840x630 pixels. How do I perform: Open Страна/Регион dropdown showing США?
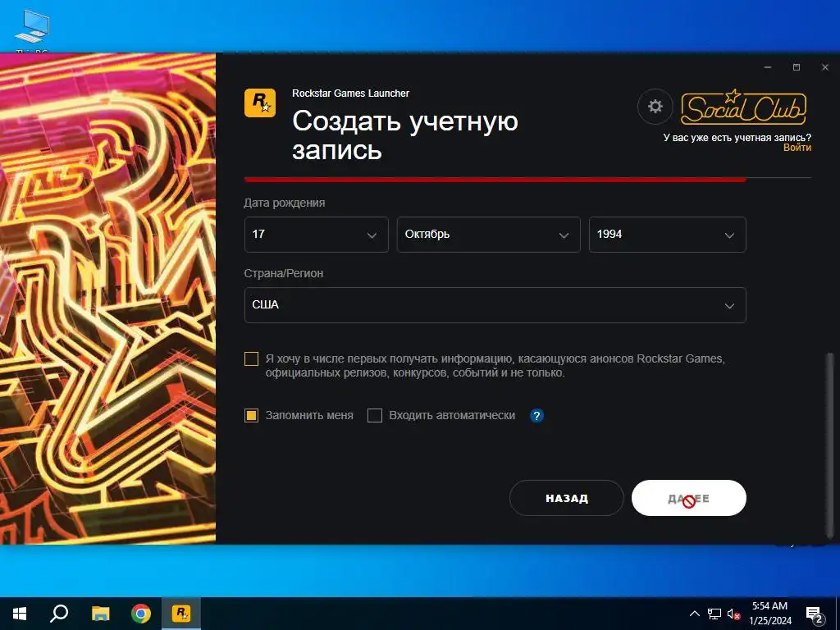(x=495, y=305)
